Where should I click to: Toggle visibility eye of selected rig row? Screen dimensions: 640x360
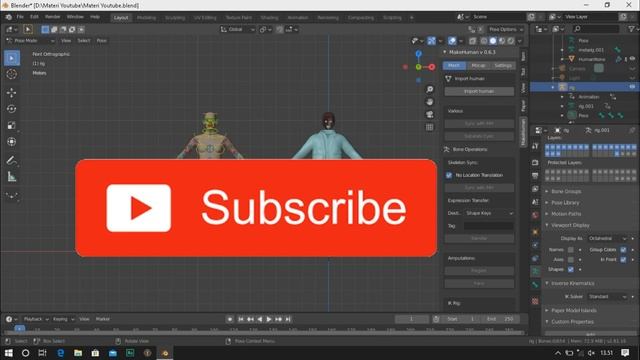point(632,87)
